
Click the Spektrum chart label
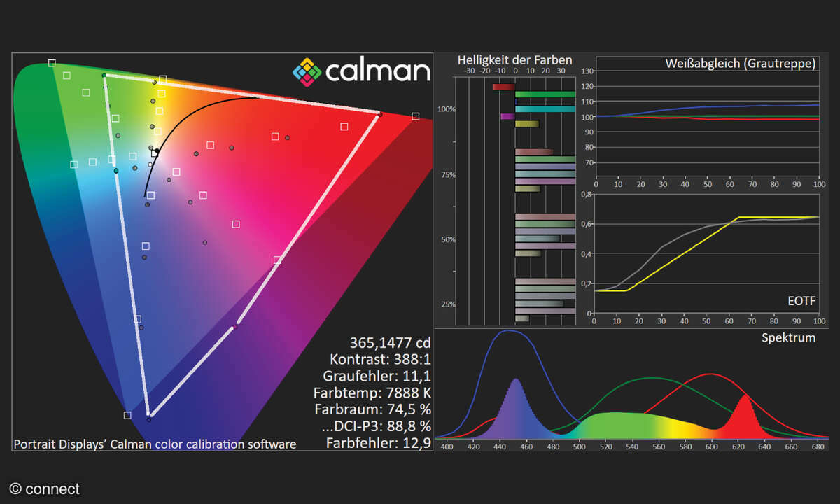[x=789, y=337]
